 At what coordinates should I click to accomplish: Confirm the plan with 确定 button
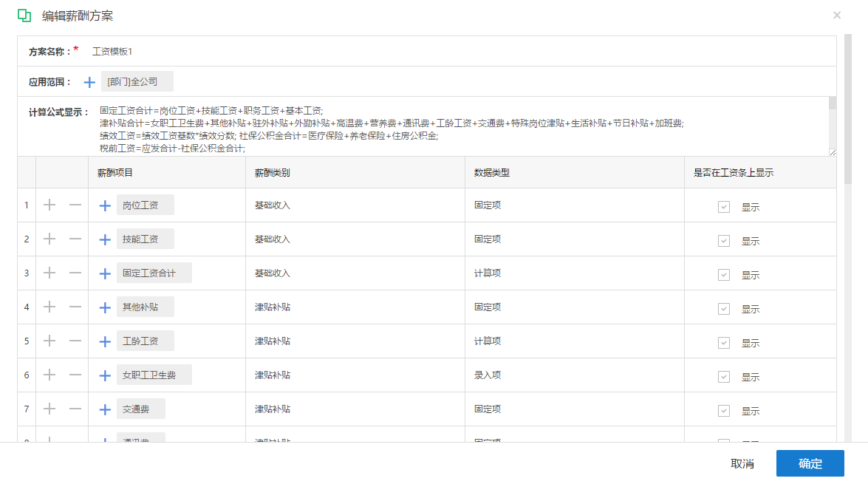tap(810, 463)
